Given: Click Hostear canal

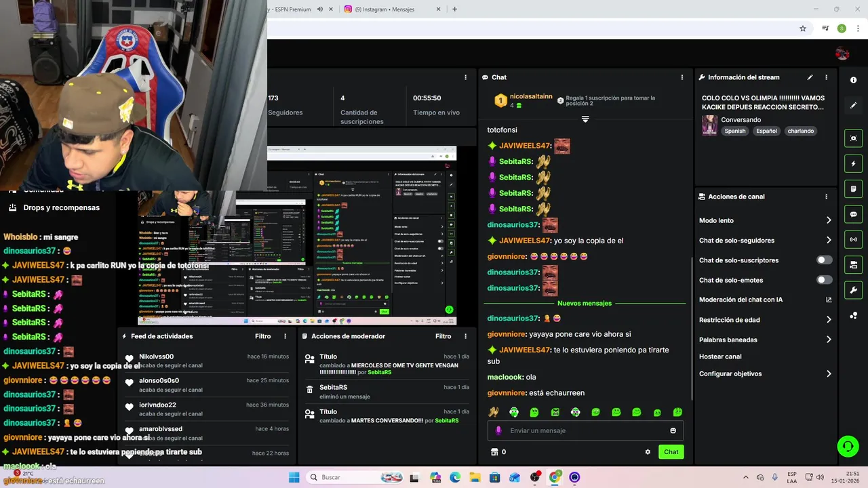Looking at the screenshot, I should [720, 357].
